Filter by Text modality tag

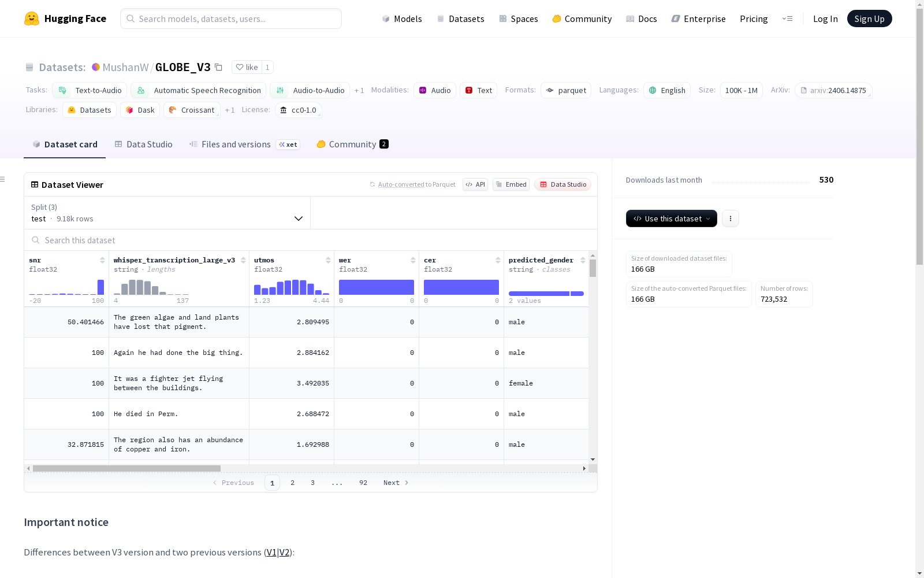pyautogui.click(x=478, y=90)
